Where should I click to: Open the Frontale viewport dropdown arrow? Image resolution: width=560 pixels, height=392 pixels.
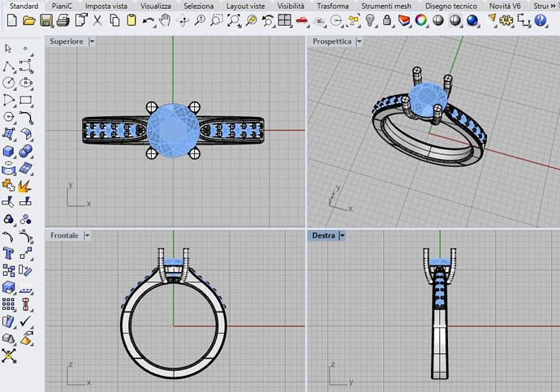[x=87, y=235]
